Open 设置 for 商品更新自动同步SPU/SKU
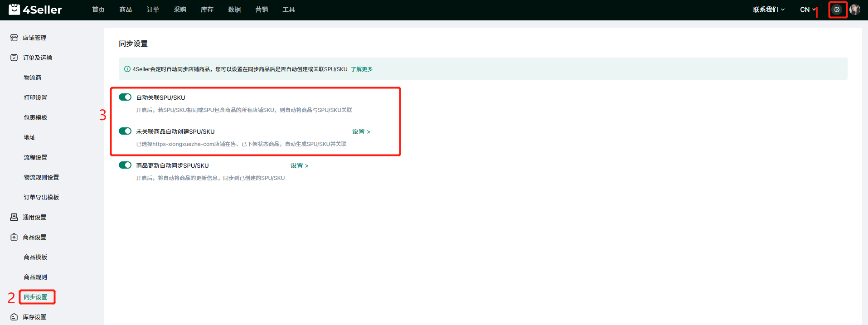The width and height of the screenshot is (868, 325). (300, 165)
